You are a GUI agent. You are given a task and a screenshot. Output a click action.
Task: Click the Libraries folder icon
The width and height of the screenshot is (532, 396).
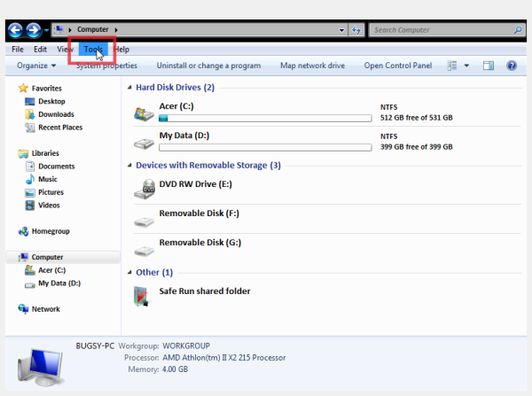[23, 153]
